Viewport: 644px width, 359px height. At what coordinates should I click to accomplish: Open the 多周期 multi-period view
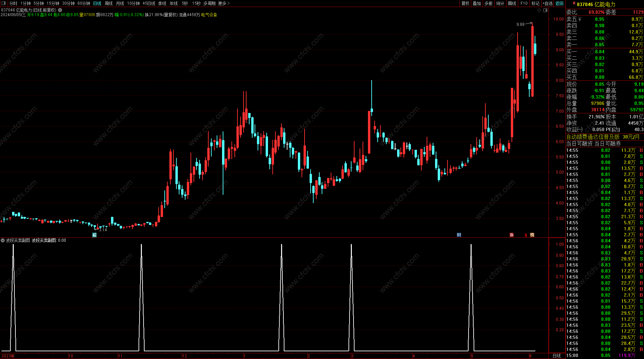(209, 3)
